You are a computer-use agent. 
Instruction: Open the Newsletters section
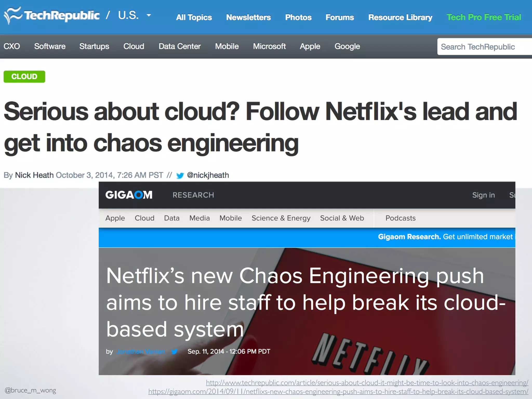click(248, 17)
